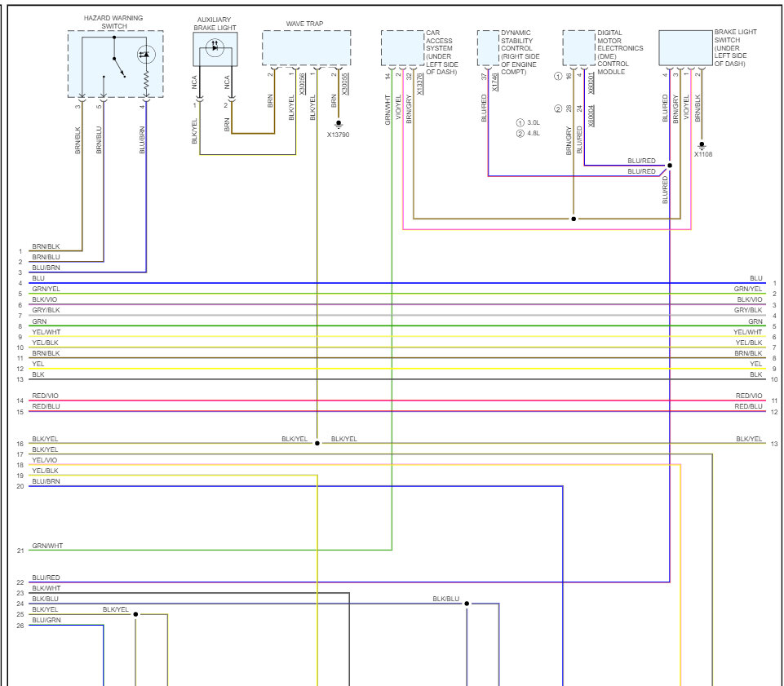Click the HAZARD WARNING SWITCH title

click(x=113, y=22)
